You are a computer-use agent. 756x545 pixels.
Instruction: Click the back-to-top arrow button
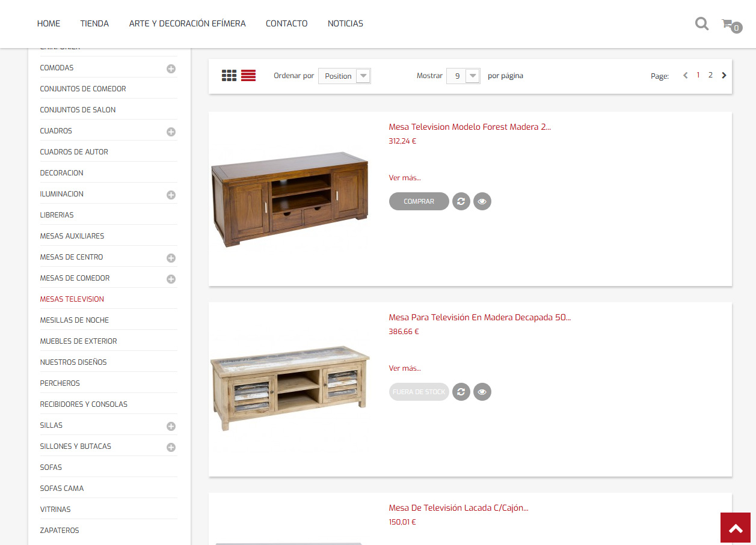tap(736, 528)
